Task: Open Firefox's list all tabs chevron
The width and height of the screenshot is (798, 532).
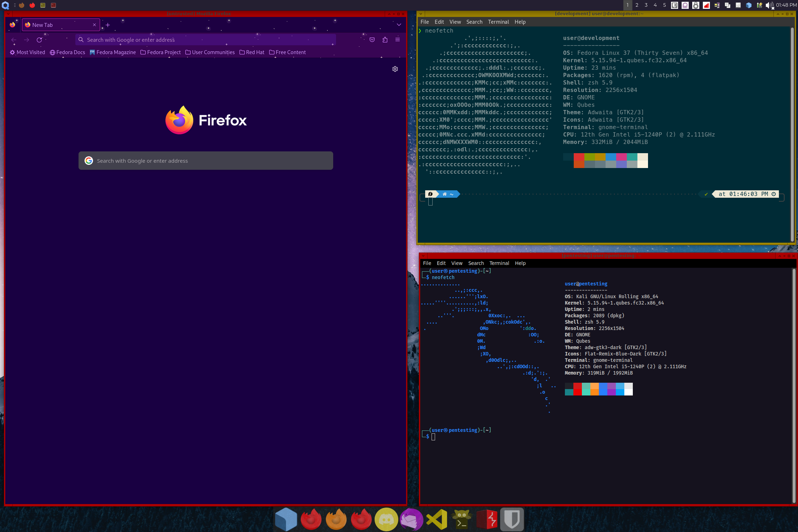Action: coord(399,25)
